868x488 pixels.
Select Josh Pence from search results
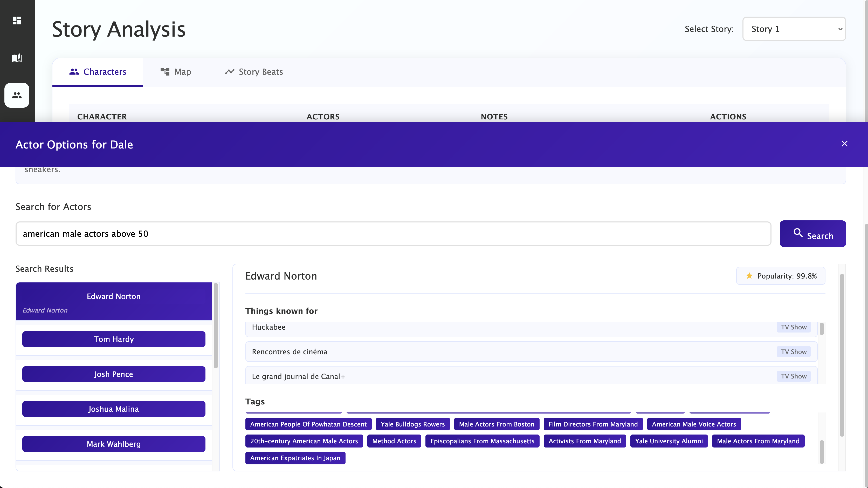[x=114, y=374]
